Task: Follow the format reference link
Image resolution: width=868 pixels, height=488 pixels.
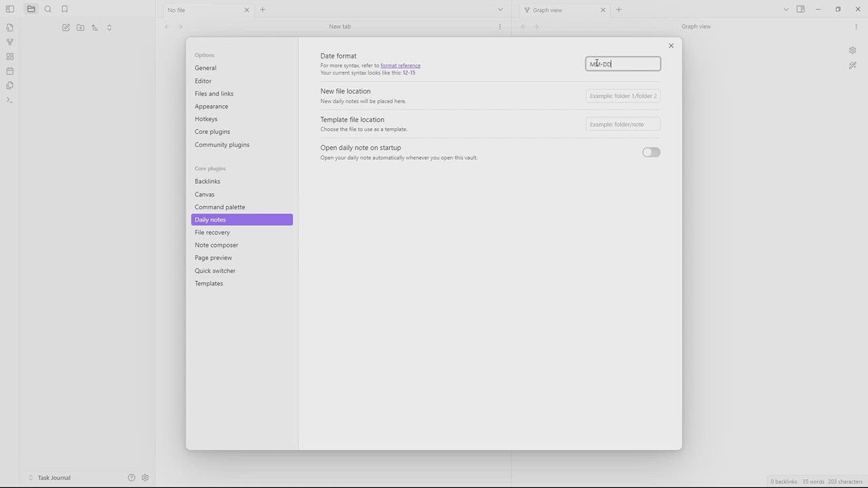Action: point(400,66)
